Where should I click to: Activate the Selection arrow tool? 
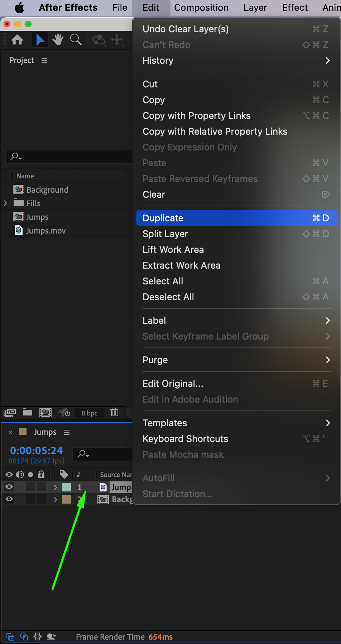(40, 40)
